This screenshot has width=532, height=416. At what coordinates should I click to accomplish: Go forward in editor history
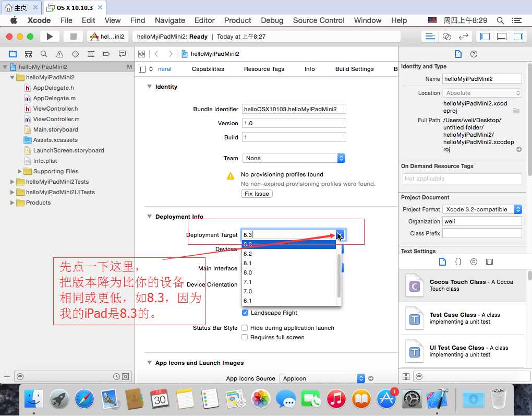(171, 54)
